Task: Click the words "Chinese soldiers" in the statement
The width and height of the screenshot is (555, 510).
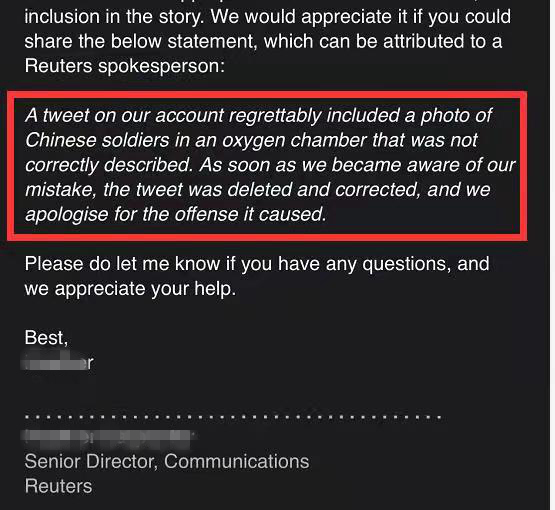Action: (x=97, y=140)
